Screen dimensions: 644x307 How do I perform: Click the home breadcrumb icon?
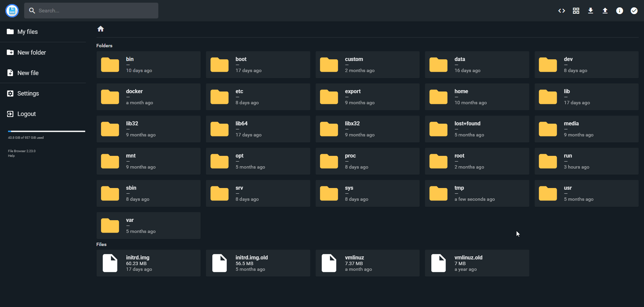click(101, 29)
